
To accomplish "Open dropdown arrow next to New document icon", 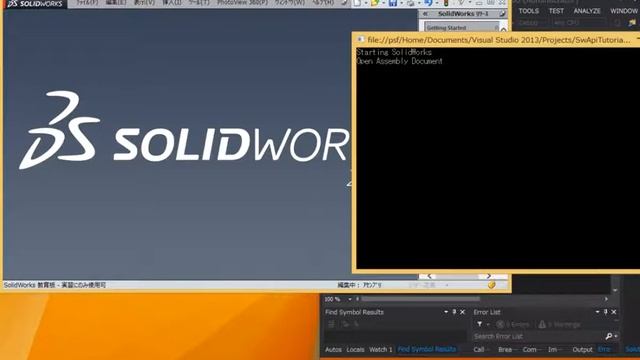I will point(365,4).
